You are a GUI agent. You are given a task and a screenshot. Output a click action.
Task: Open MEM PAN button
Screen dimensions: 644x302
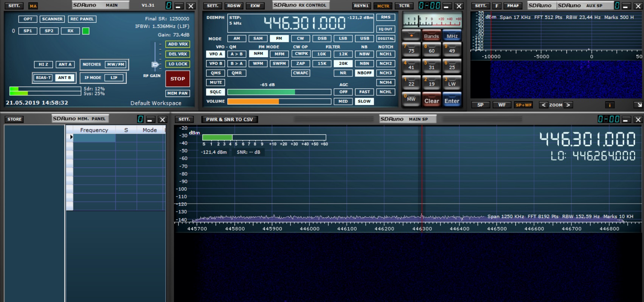pos(178,93)
